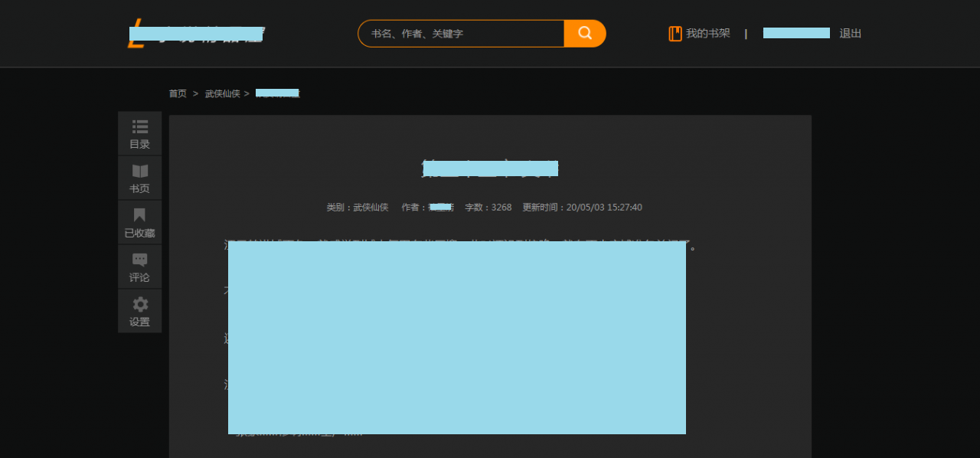This screenshot has width=980, height=458.
Task: Click the author name after 作者
Action: (x=440, y=208)
